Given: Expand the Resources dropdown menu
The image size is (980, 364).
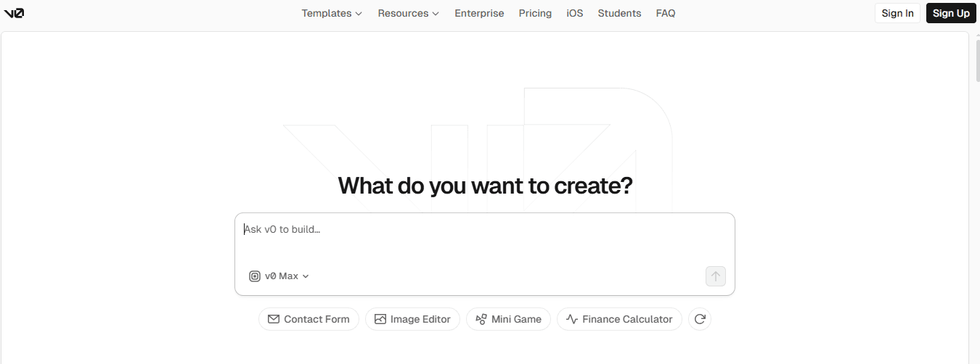Looking at the screenshot, I should (408, 13).
